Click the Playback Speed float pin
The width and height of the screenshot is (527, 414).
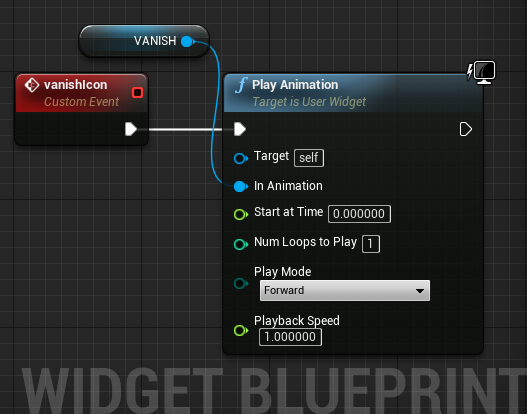point(241,330)
